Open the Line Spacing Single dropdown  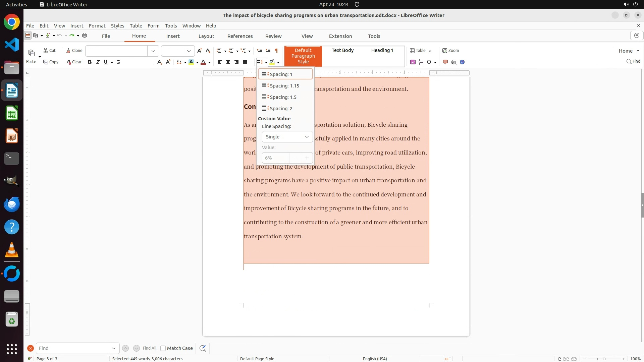287,137
